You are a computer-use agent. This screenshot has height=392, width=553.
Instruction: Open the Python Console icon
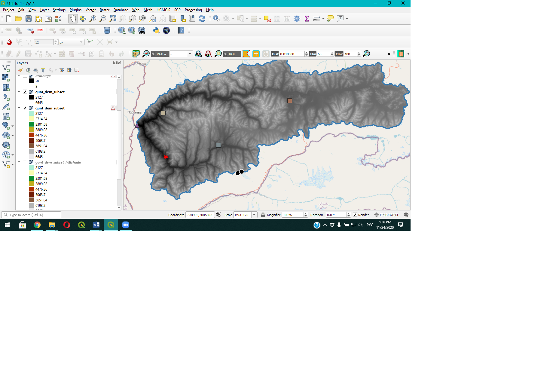156,30
